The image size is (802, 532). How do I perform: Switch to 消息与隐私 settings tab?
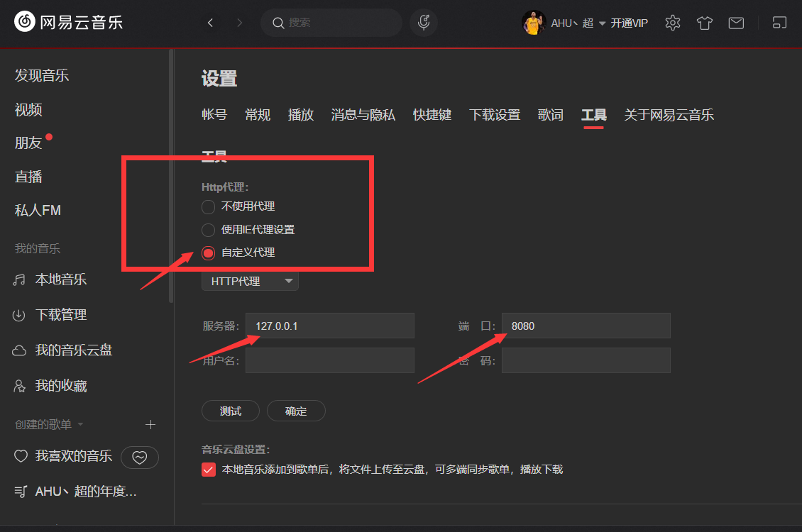click(363, 114)
